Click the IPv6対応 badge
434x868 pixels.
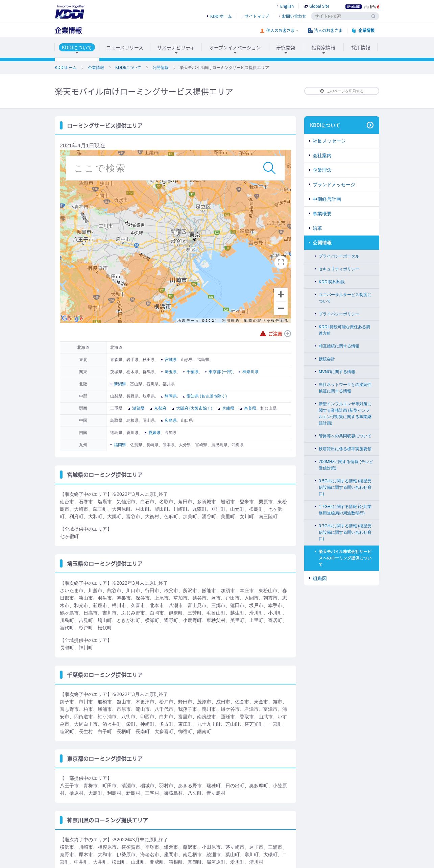(353, 6)
